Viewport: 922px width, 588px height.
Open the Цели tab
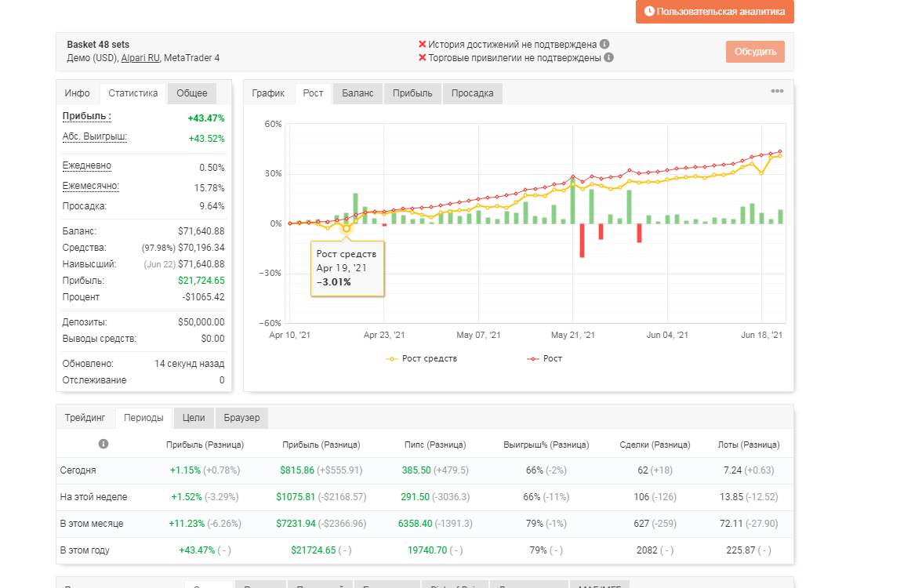(194, 417)
